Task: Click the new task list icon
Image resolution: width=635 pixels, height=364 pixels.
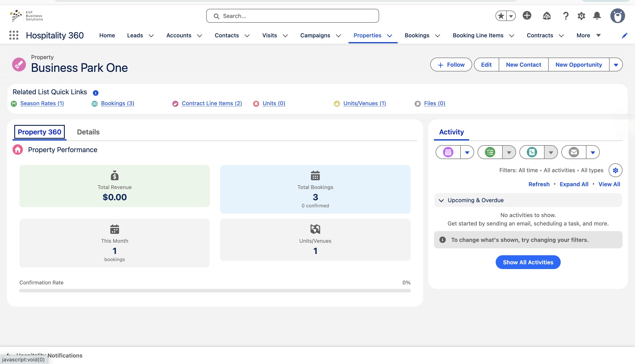Action: [x=490, y=152]
